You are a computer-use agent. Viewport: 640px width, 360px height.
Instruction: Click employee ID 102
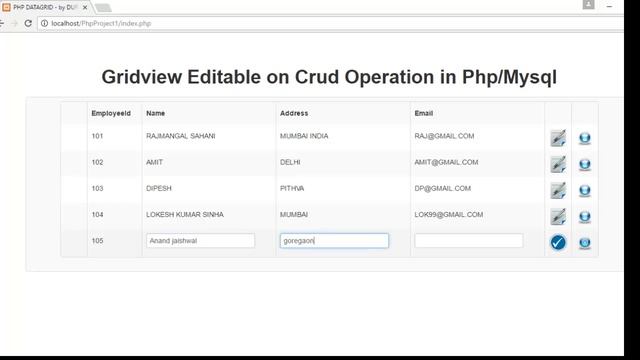[97, 162]
